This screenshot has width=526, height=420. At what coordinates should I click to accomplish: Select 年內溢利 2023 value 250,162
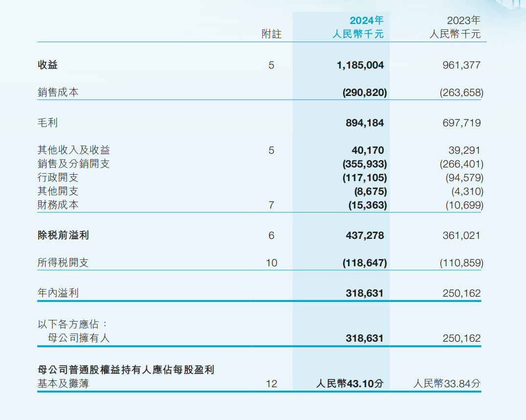click(x=461, y=293)
